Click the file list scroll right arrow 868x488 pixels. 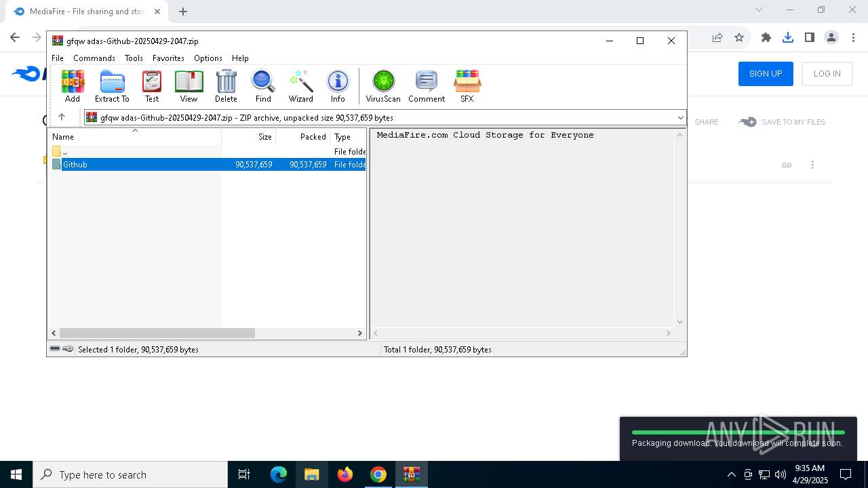360,333
